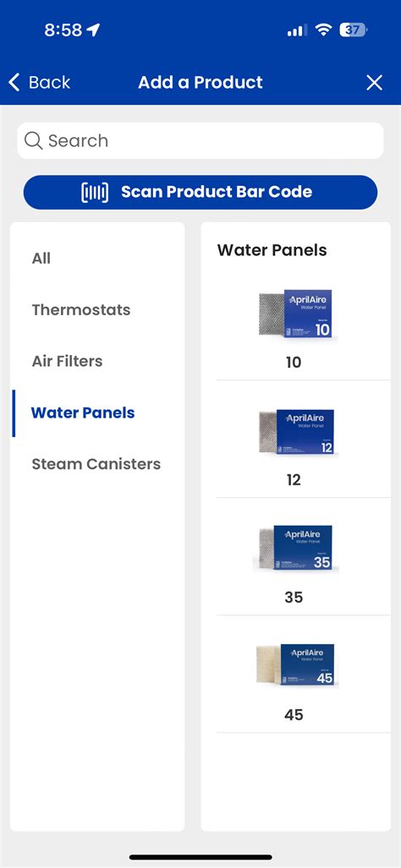
Task: Tap the battery level indicator
Action: (x=353, y=30)
